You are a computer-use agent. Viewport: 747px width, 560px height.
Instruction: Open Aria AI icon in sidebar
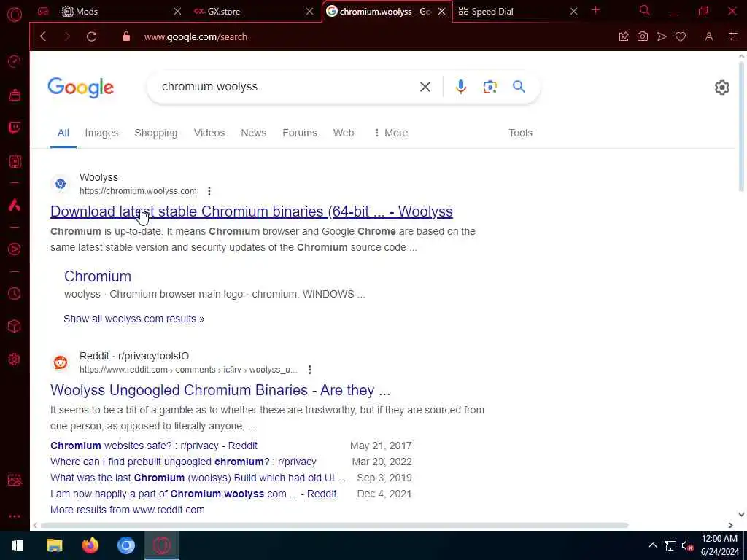coord(15,205)
